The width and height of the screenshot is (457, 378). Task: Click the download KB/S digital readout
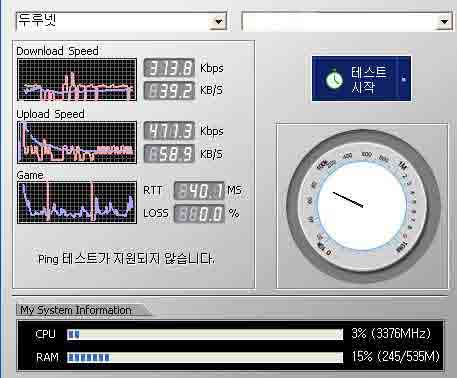coord(169,90)
